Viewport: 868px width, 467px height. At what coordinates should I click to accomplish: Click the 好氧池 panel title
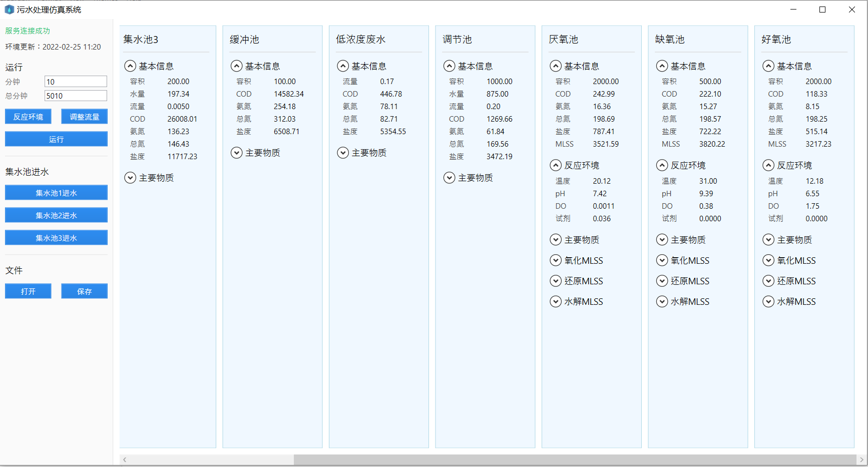(x=776, y=40)
